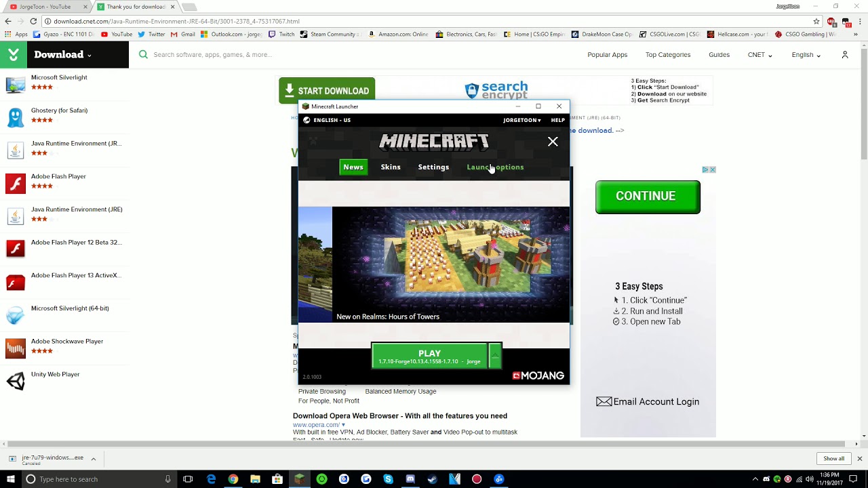This screenshot has width=868, height=488.
Task: Click the green START DOWNLOAD button
Action: 327,91
